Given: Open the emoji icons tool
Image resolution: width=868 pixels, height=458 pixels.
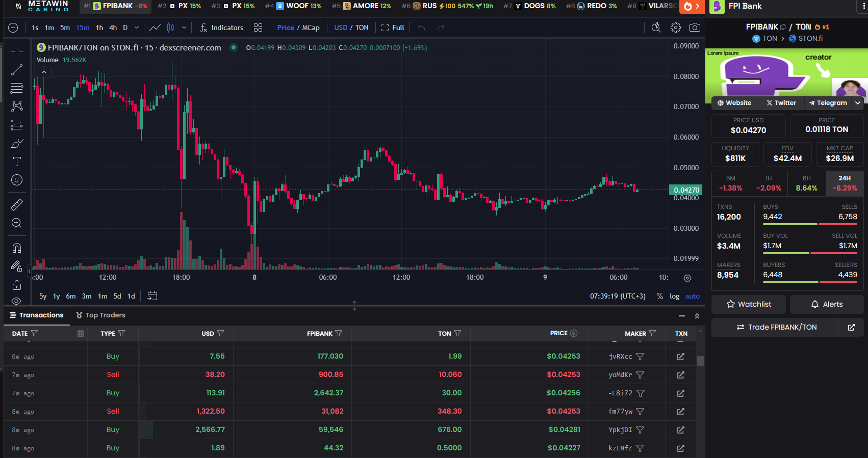Looking at the screenshot, I should pyautogui.click(x=17, y=180).
